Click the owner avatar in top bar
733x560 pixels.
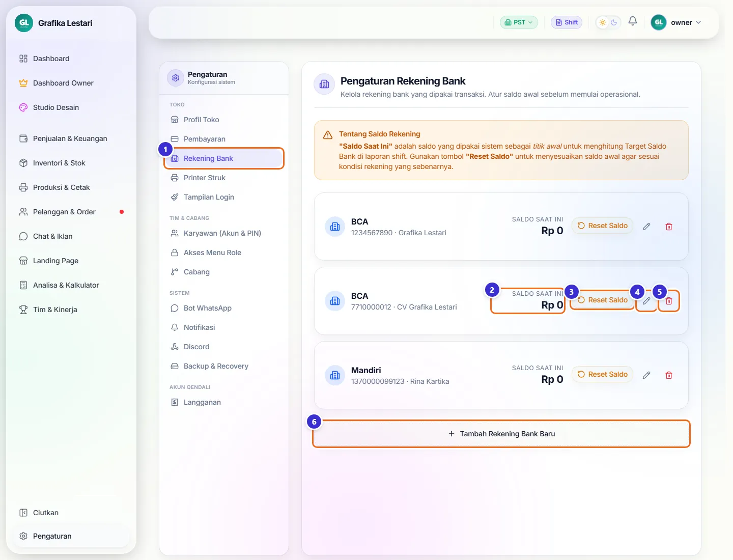pos(659,22)
